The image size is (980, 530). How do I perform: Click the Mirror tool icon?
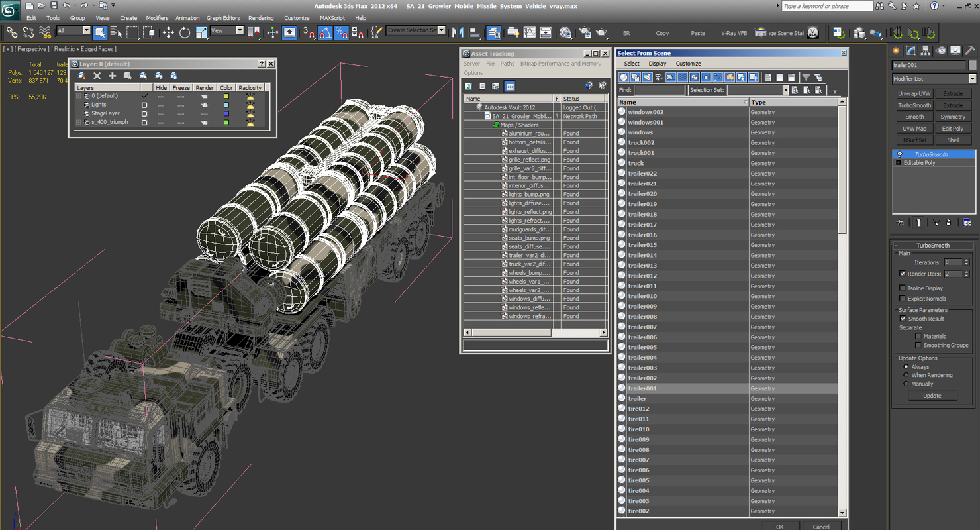458,32
